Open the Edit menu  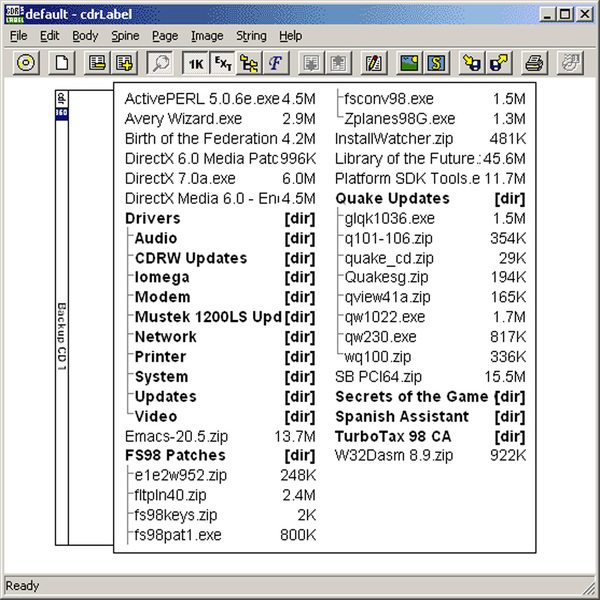point(50,36)
